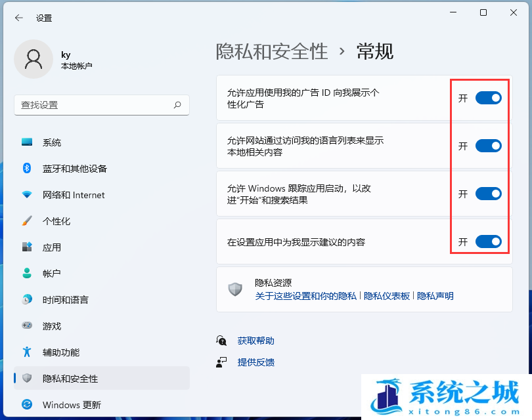
Task: Open the 关于这些设置和你的隐私 link
Action: 305,296
